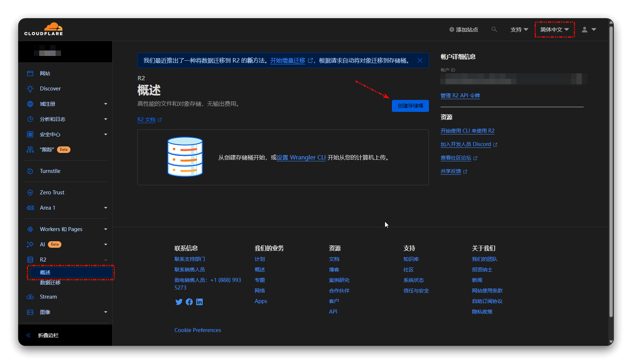This screenshot has height=364, width=632.
Task: Expand the Workers 和 Pages section
Action: point(106,229)
